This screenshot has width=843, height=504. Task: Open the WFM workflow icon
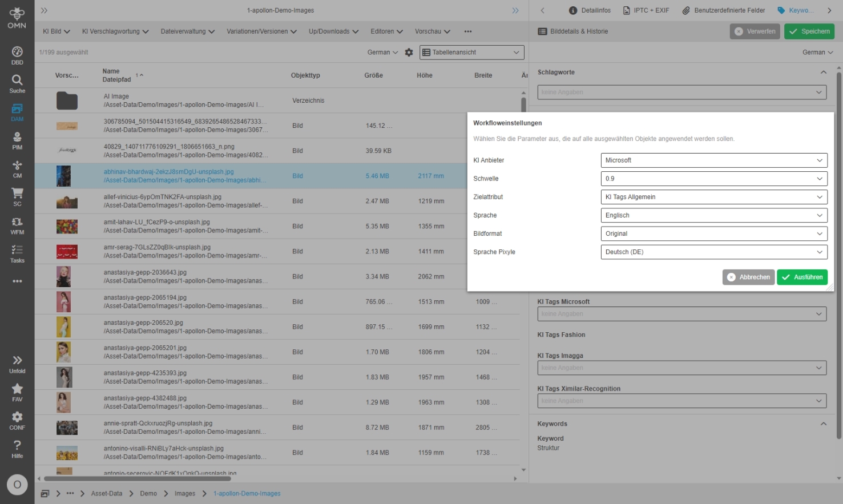tap(17, 223)
